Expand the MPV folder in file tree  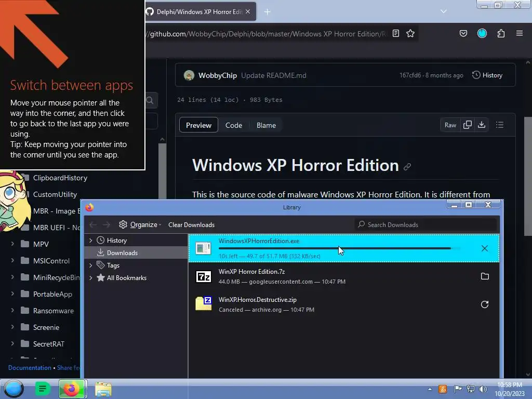(x=12, y=244)
